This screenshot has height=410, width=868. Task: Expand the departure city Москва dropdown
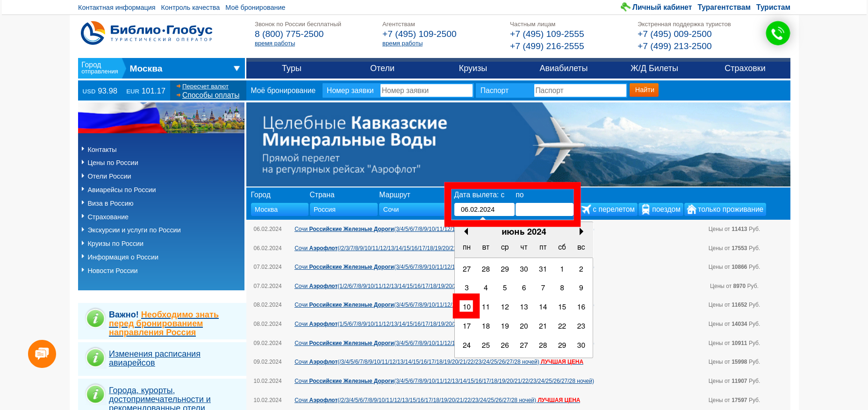pos(237,69)
